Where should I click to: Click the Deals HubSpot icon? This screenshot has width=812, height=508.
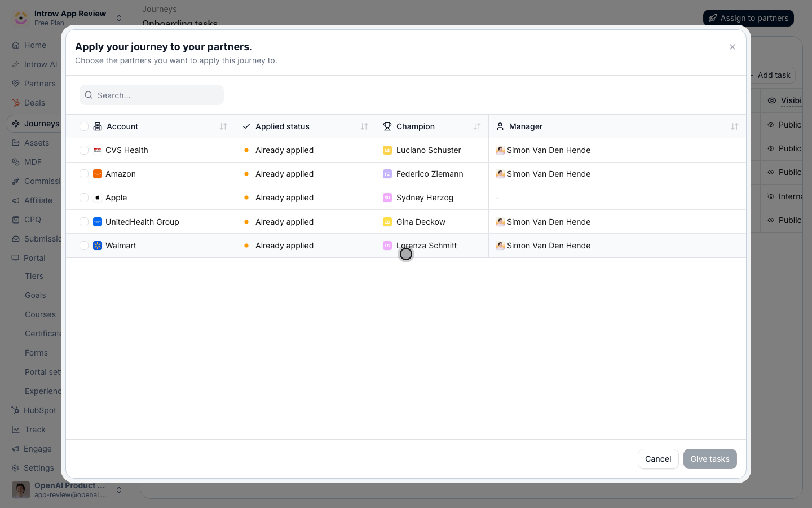[x=16, y=103]
